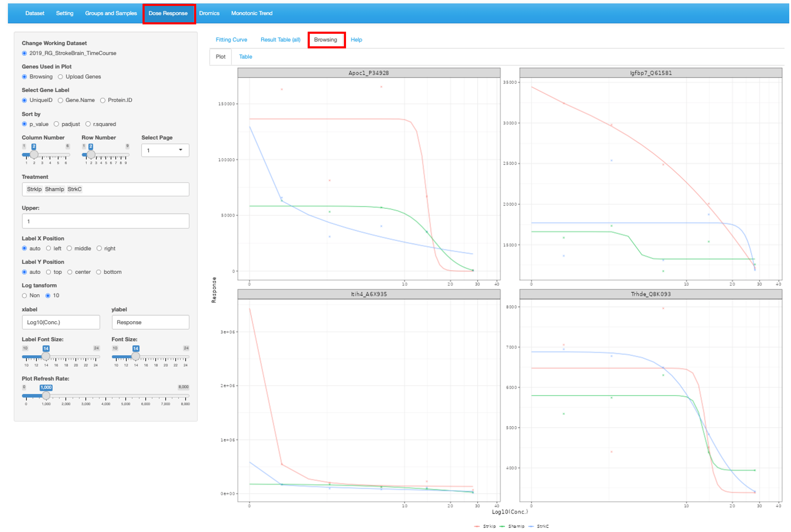This screenshot has width=791, height=532.
Task: Choose log transform 10
Action: [x=48, y=296]
